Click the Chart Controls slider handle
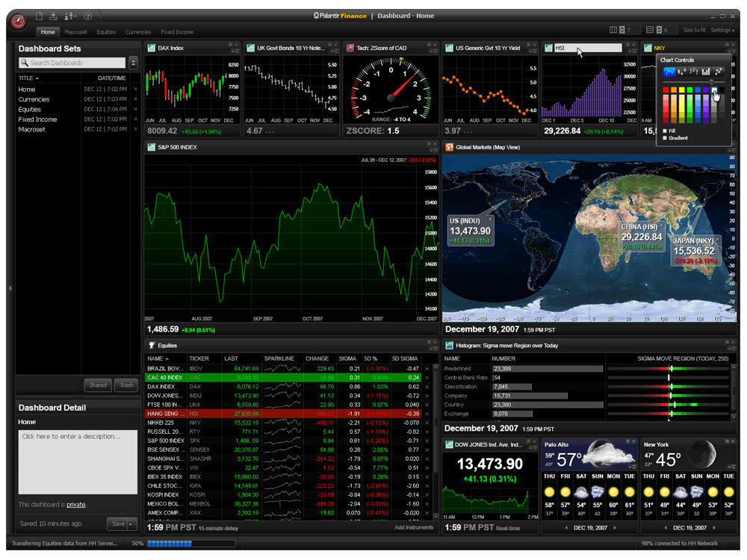 (x=711, y=82)
